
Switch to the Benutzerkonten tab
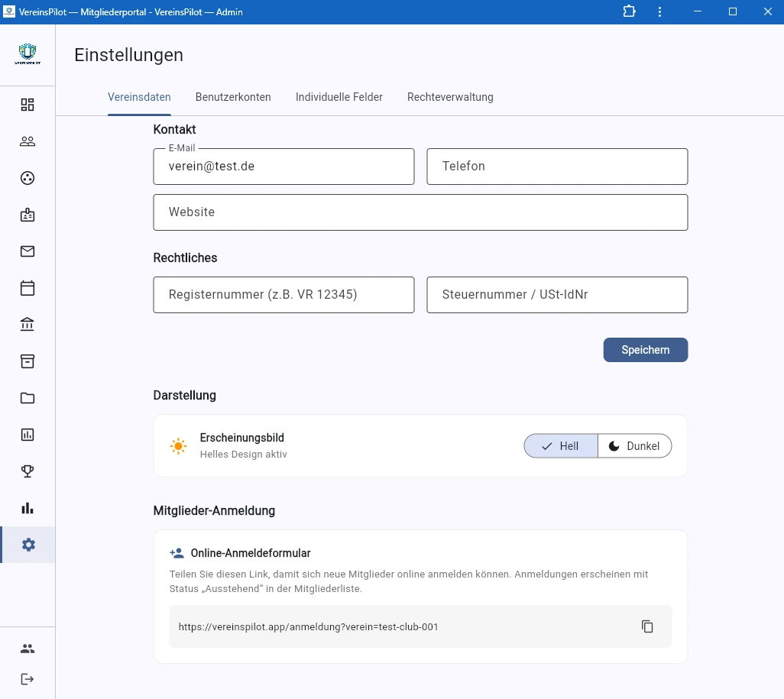[x=233, y=97]
